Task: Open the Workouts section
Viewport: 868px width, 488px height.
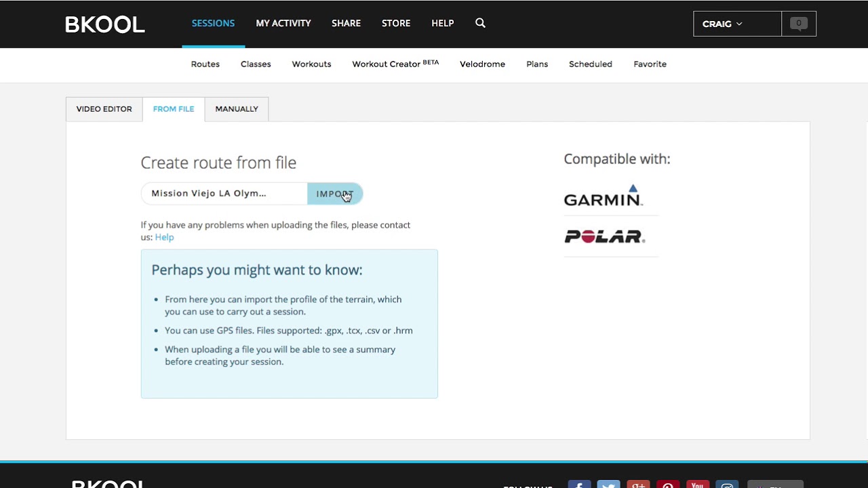Action: (311, 64)
